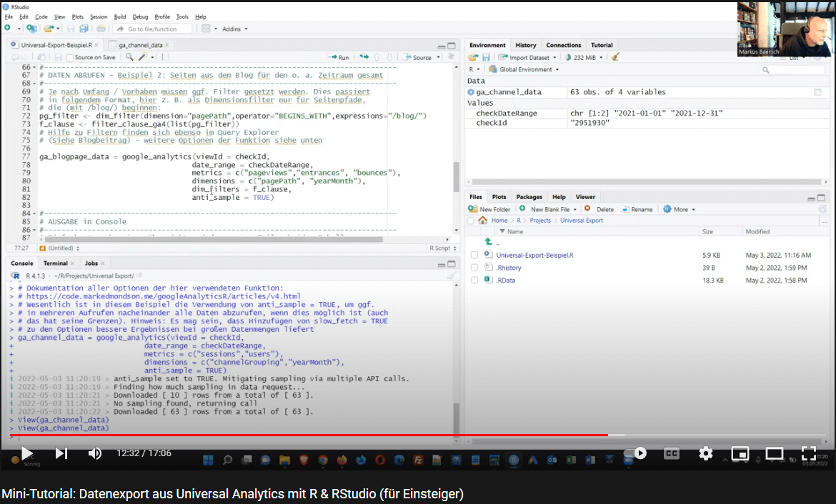Click the Windows Start icon in taskbar
836x504 pixels.
(x=208, y=460)
